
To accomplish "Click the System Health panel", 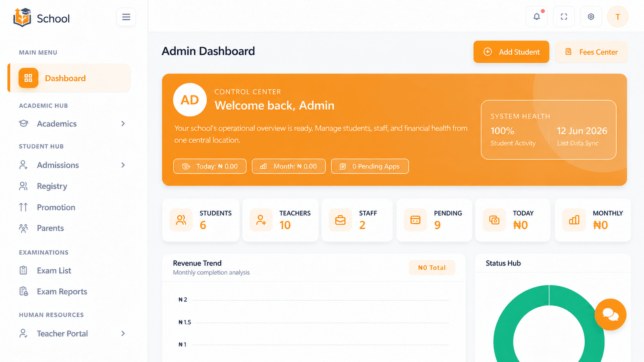I will [x=548, y=130].
